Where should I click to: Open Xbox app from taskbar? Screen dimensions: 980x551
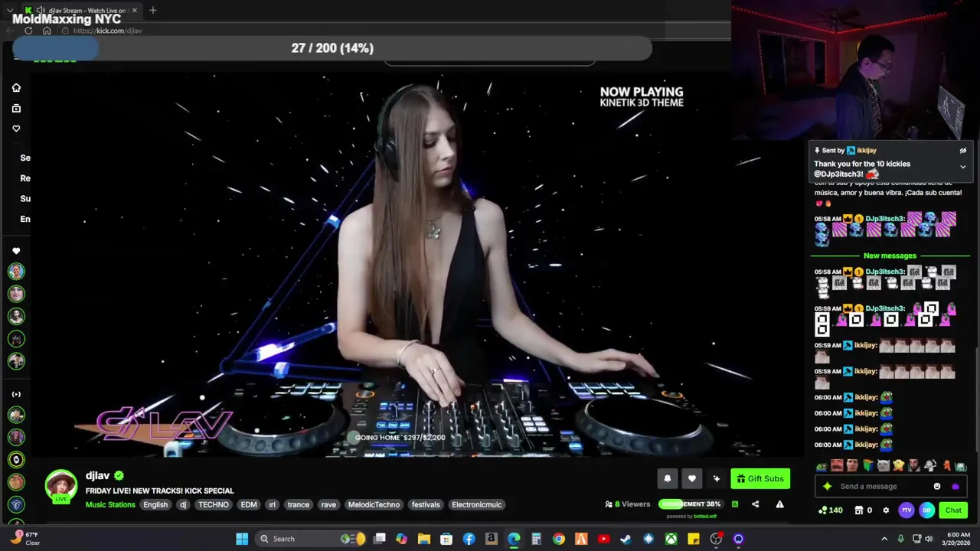click(x=671, y=539)
